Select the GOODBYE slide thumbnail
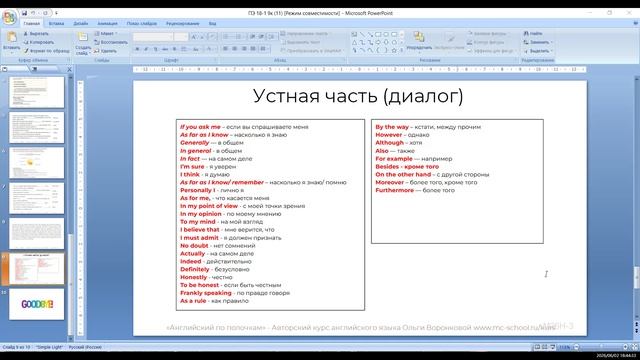Image resolution: width=640 pixels, height=360 pixels. 37,304
